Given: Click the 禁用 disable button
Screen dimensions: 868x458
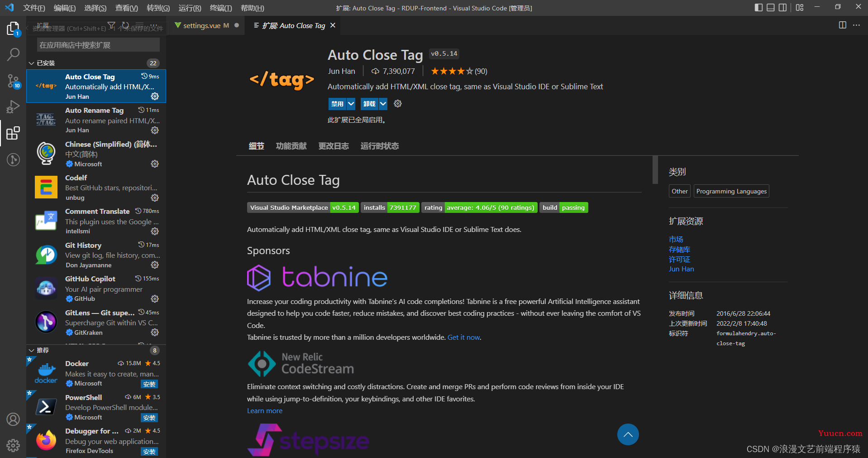Looking at the screenshot, I should 337,104.
